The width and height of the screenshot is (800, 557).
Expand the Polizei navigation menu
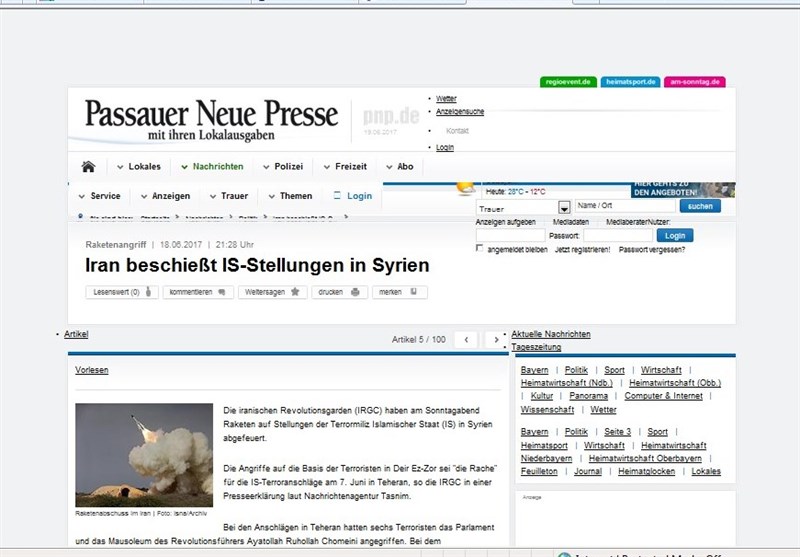click(x=282, y=167)
